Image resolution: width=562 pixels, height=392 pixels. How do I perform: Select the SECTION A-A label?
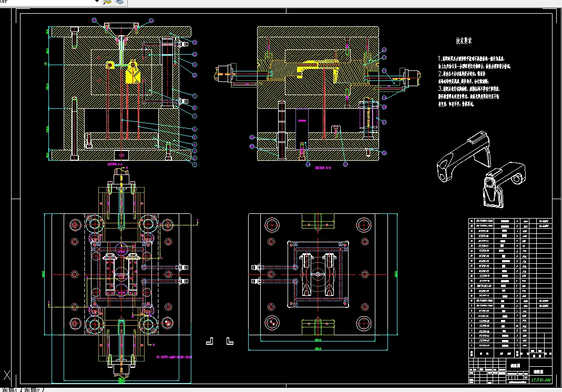pyautogui.click(x=116, y=164)
